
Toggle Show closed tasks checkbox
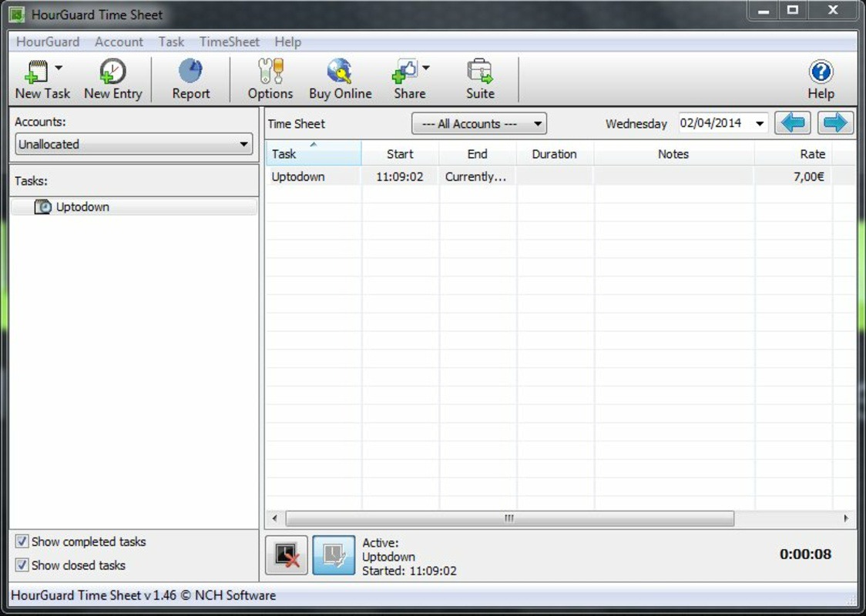22,565
